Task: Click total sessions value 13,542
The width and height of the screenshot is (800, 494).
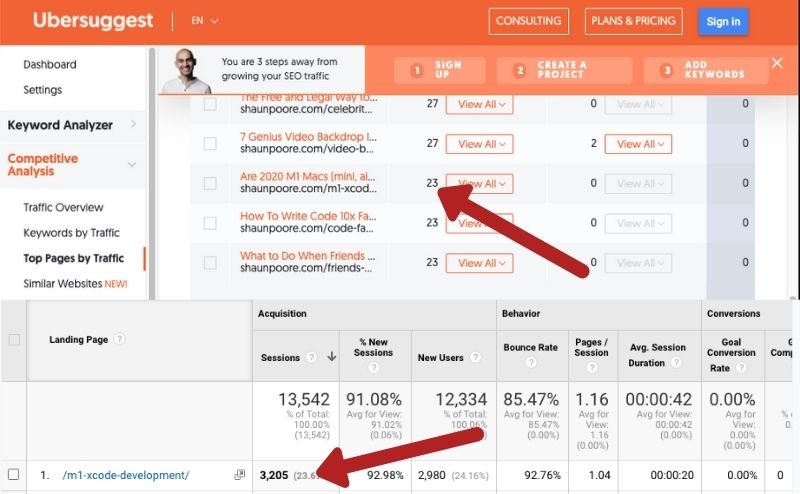Action: (x=304, y=399)
